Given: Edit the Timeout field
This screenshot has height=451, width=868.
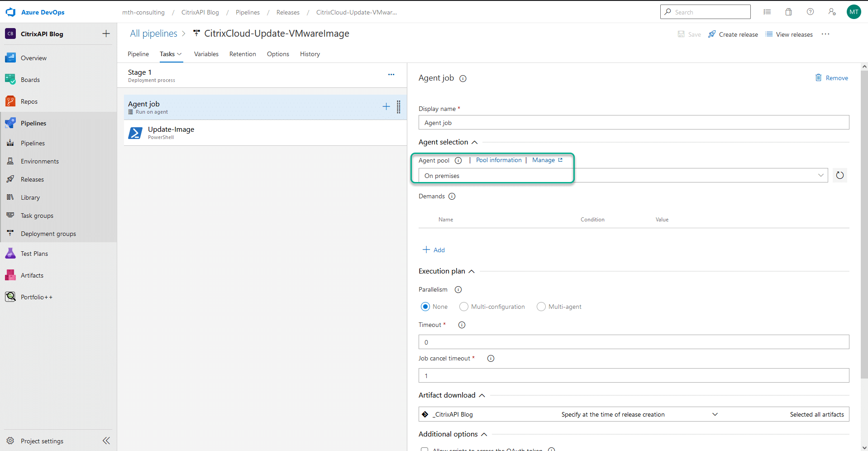Looking at the screenshot, I should click(x=634, y=342).
